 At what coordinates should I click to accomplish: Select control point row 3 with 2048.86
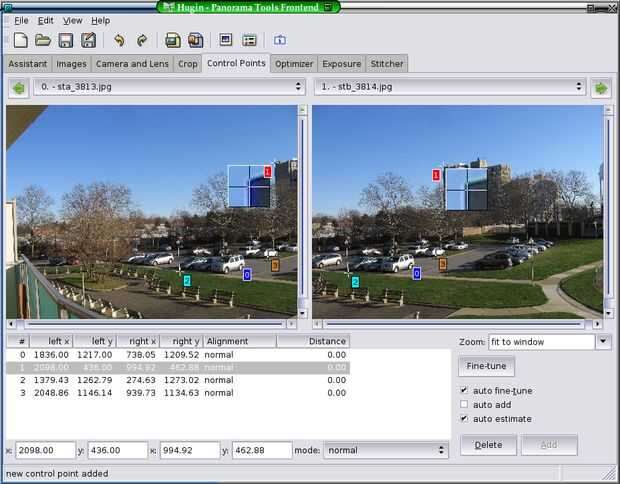(x=178, y=393)
